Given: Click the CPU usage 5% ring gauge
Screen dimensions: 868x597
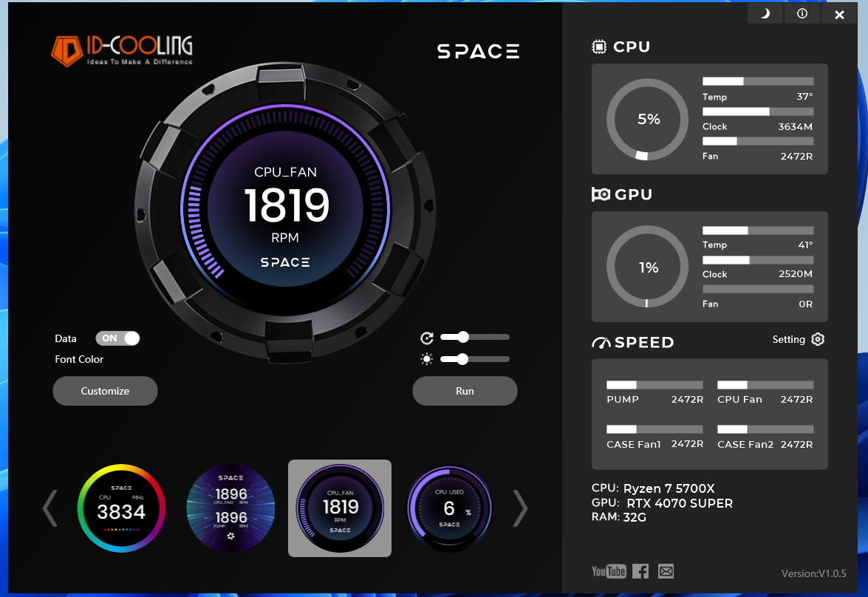Looking at the screenshot, I should (x=647, y=120).
